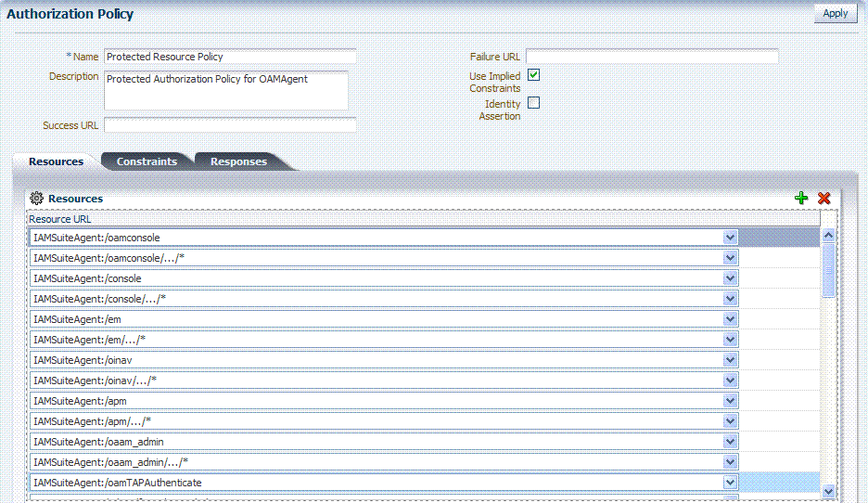The height and width of the screenshot is (503, 868).
Task: Select the IAMSuiteAgent:/em row text
Action: click(77, 319)
